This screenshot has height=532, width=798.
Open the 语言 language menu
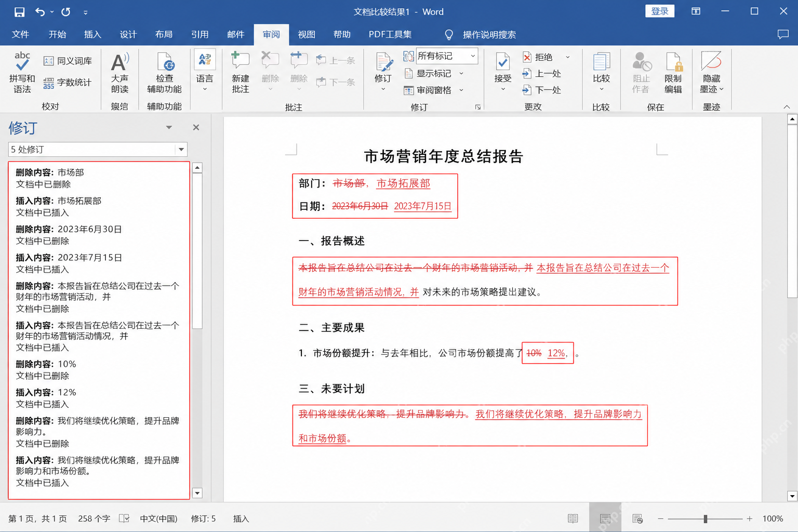tap(205, 72)
